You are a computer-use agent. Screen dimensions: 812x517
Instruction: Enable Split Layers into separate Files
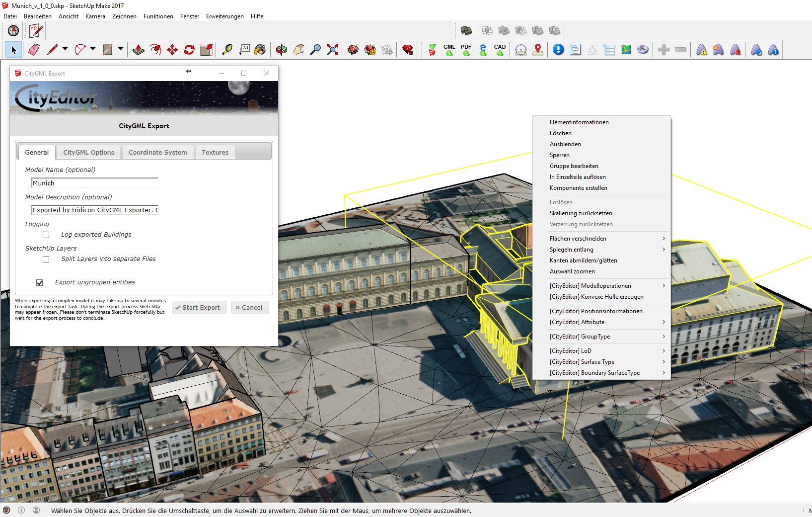pyautogui.click(x=46, y=259)
